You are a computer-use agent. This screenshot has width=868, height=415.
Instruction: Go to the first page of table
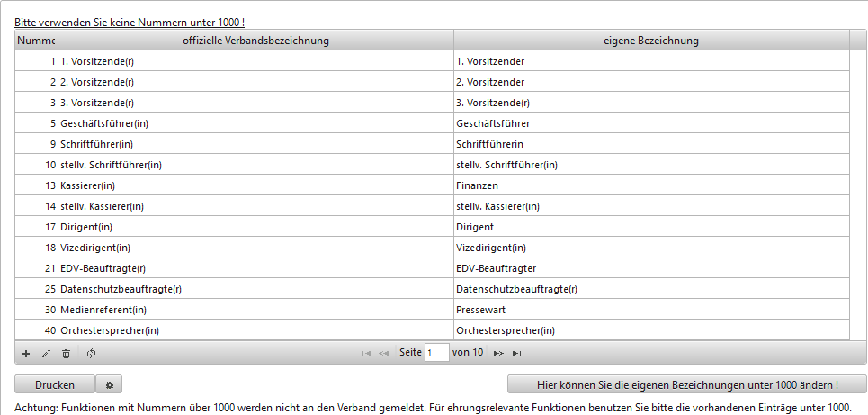pyautogui.click(x=366, y=354)
